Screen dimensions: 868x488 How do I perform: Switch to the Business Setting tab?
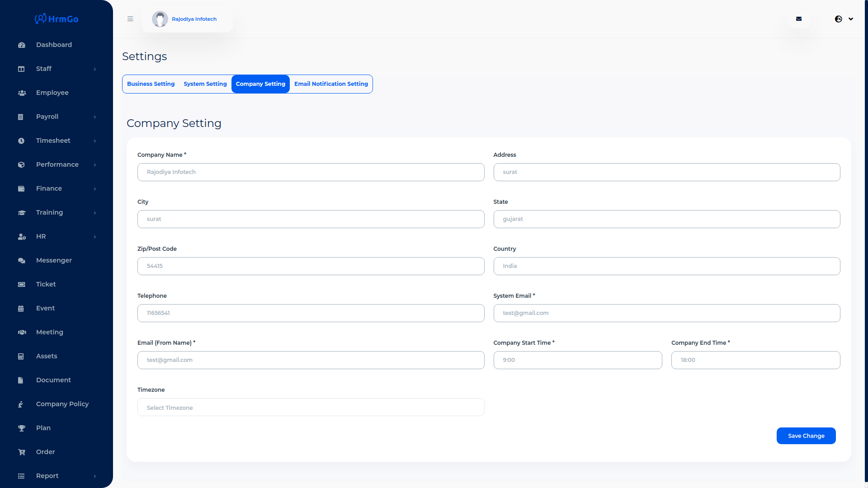coord(151,84)
